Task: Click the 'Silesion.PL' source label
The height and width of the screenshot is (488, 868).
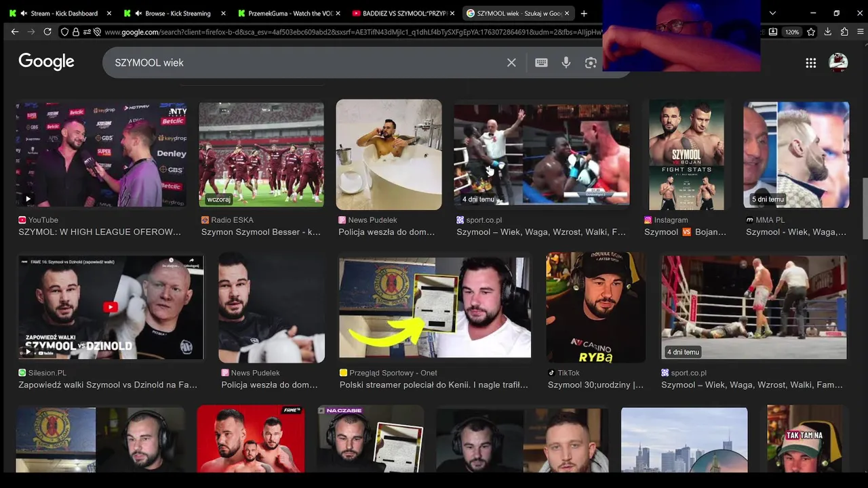Action: (47, 373)
